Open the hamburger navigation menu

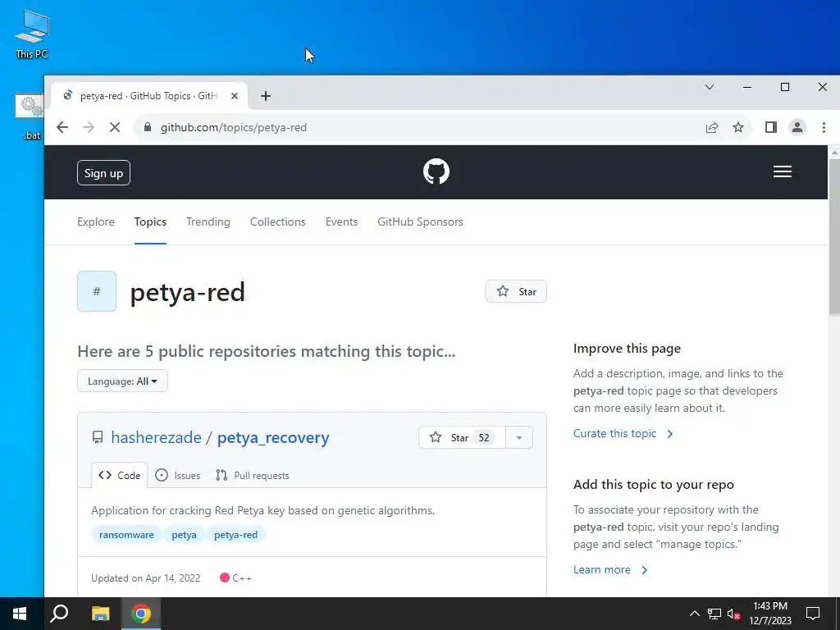(x=782, y=172)
